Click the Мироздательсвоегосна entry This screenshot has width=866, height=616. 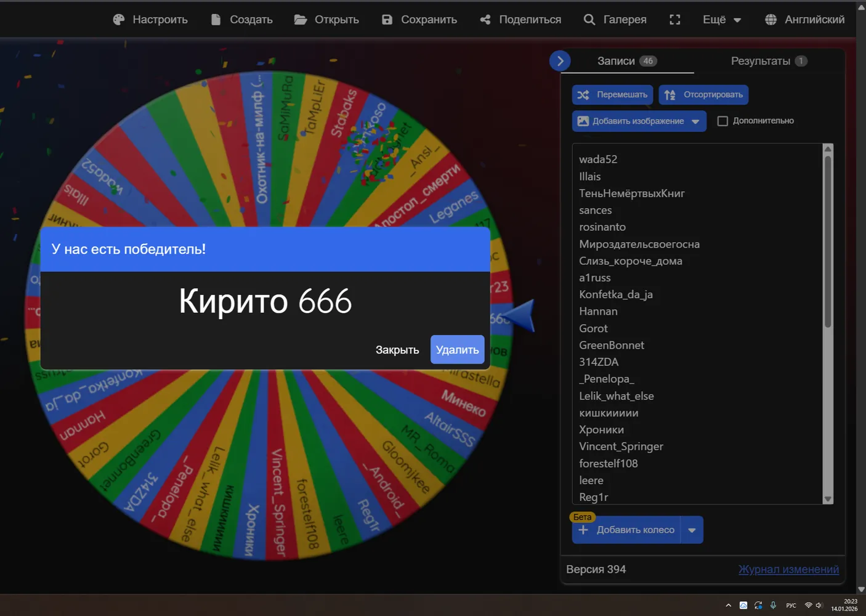(x=639, y=244)
